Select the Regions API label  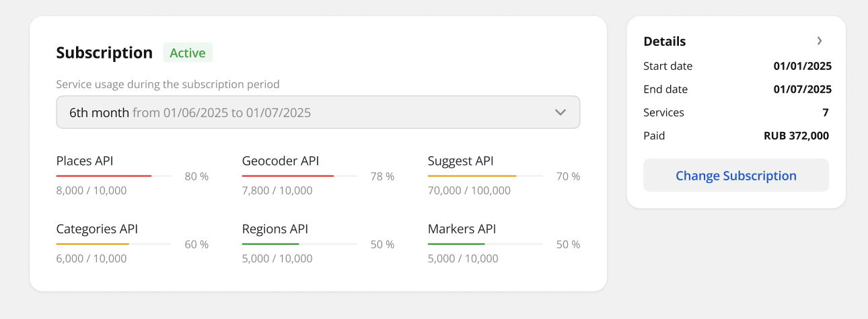click(275, 229)
